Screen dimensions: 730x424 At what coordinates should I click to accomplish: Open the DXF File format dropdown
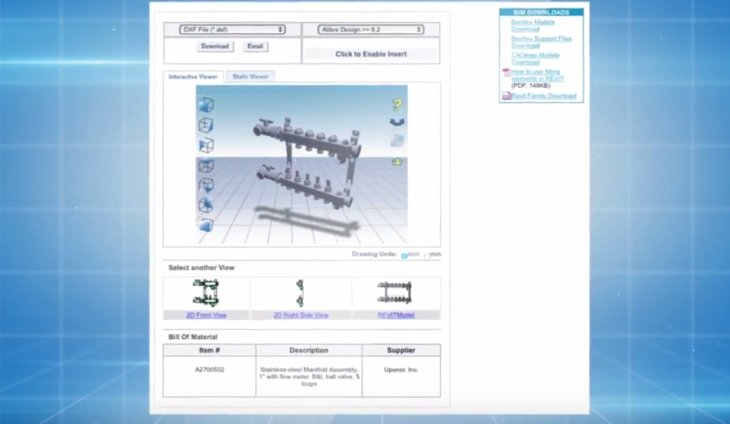pyautogui.click(x=232, y=30)
